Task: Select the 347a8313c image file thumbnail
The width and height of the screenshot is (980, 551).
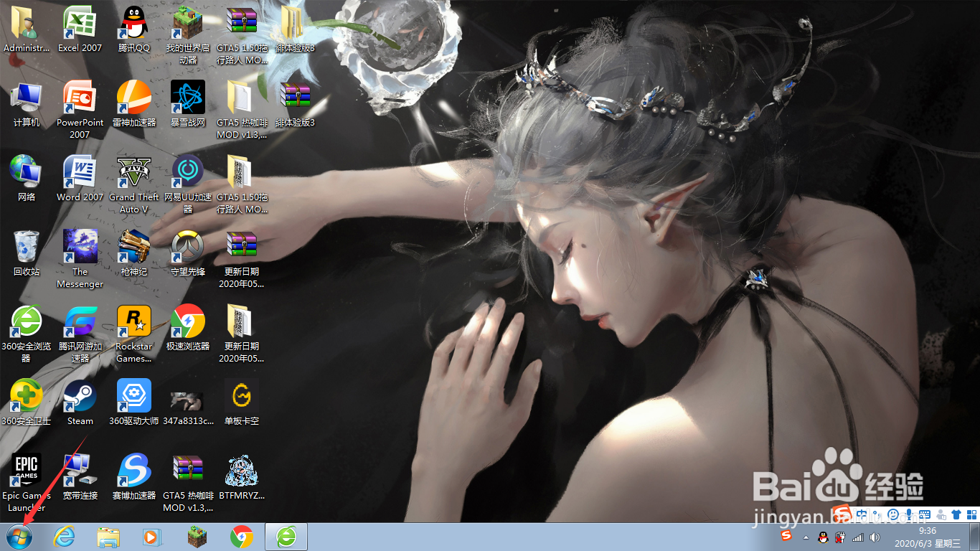Action: click(188, 400)
